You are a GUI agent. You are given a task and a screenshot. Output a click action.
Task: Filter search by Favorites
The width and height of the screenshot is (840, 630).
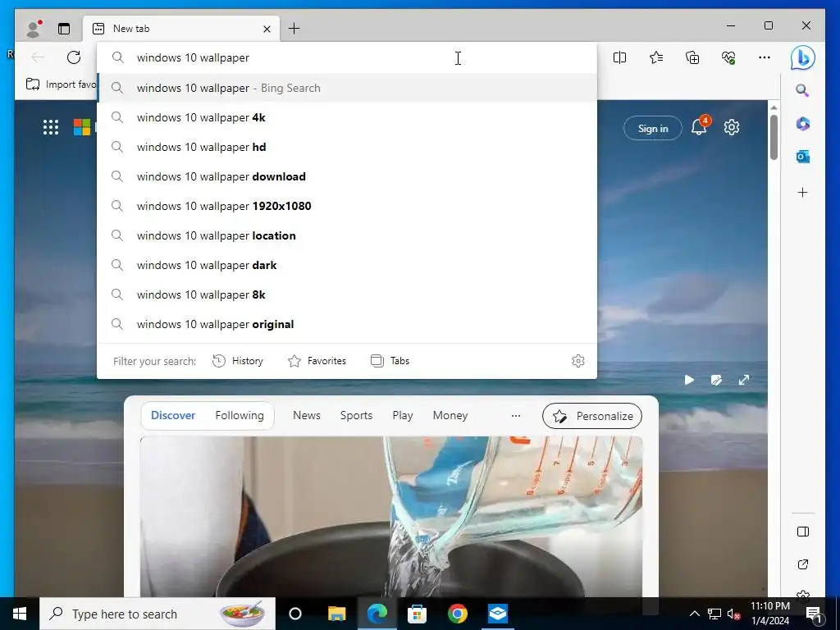pos(317,361)
